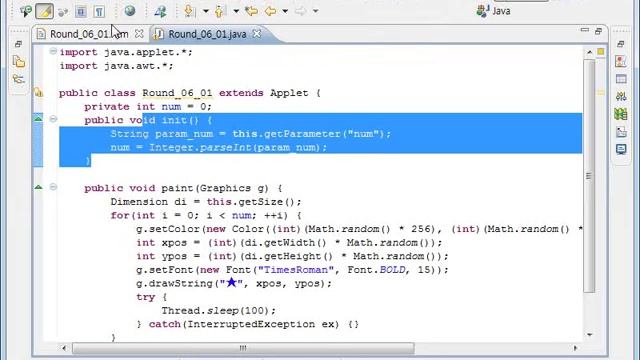
Task: Click vertical scrollbar up arrow
Action: [x=589, y=52]
